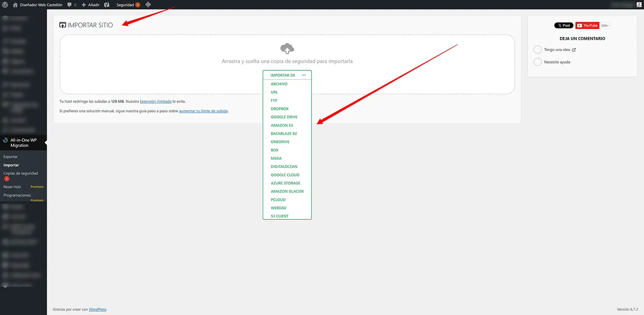
Task: Choose GOOGLE DRIVE as import source
Action: (285, 117)
